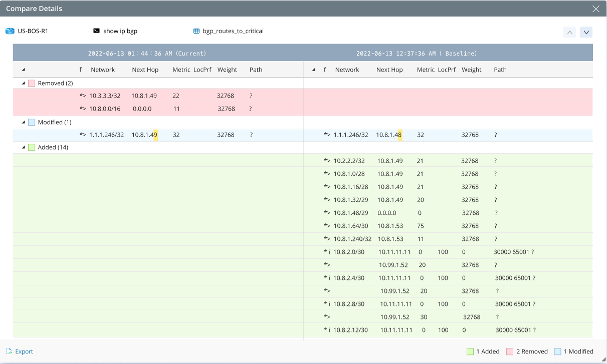Collapse the Added (14) group
Viewport: 607px width, 364px height.
[x=24, y=147]
